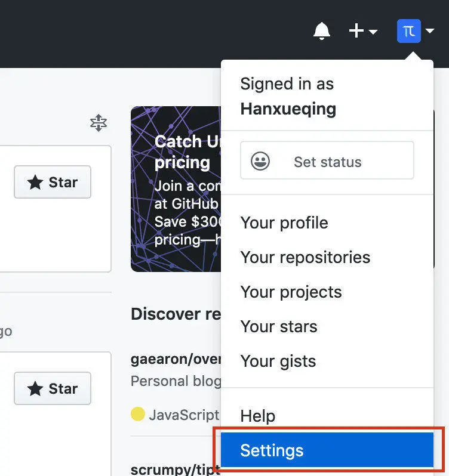
Task: Open Your gists menu item
Action: tap(278, 361)
